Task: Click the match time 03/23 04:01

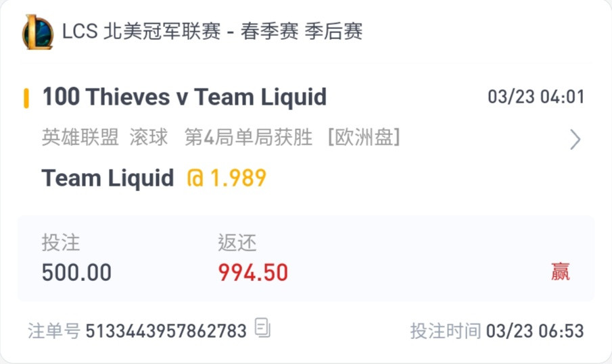Action: tap(536, 97)
